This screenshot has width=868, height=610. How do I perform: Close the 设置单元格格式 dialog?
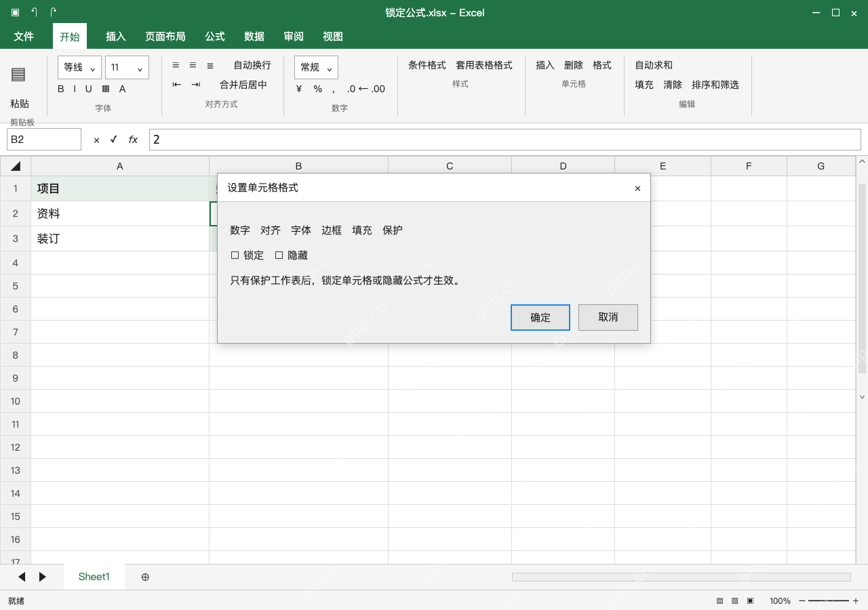[x=637, y=188]
